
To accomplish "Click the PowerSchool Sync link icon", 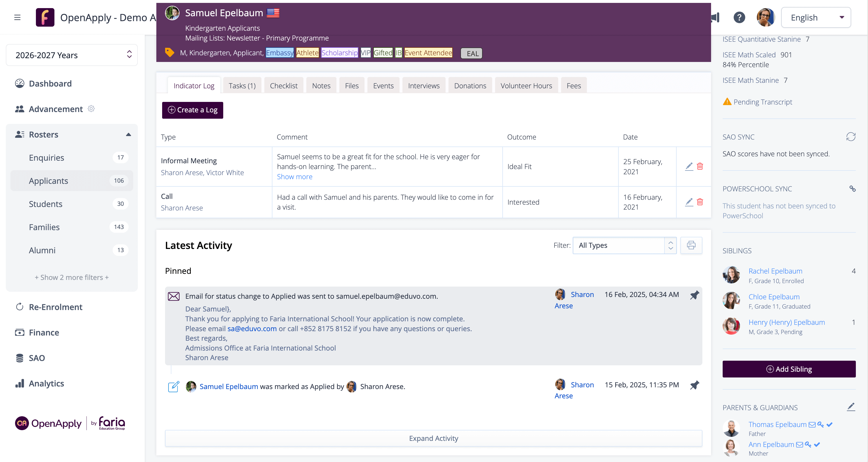I will pos(852,189).
